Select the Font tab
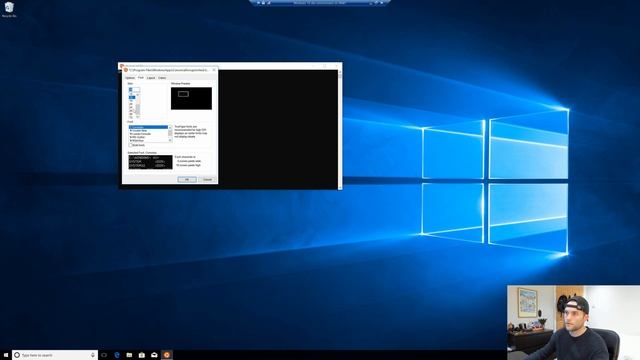Image resolution: width=640 pixels, height=360 pixels. coord(141,77)
